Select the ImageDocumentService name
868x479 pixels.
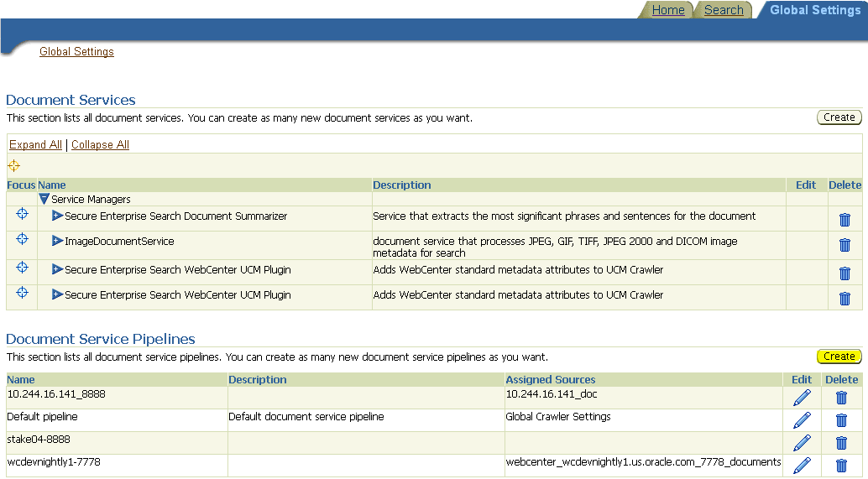(x=119, y=241)
